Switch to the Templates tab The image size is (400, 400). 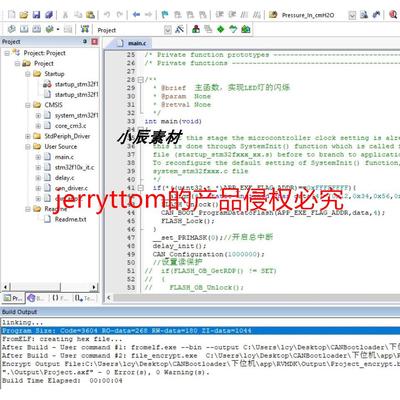point(85,298)
